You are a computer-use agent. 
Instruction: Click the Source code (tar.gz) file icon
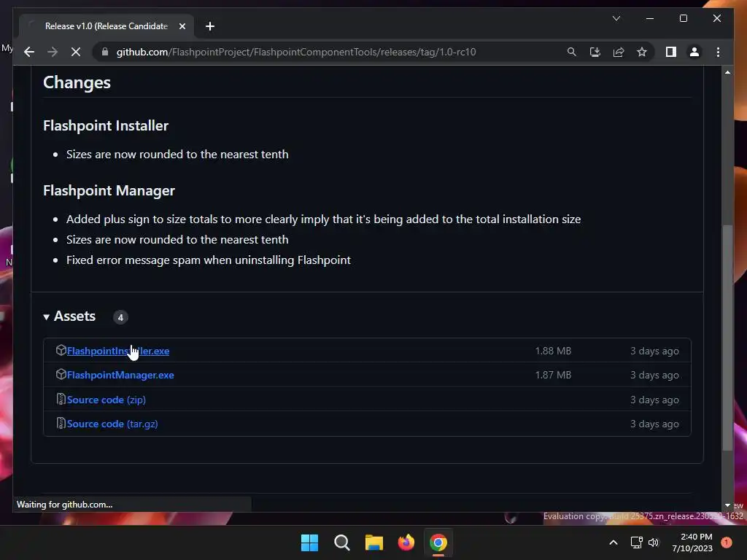[61, 424]
